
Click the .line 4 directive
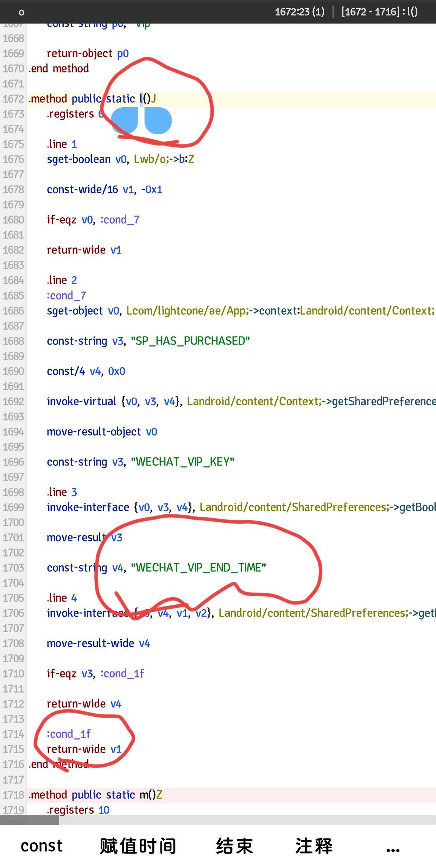pyautogui.click(x=62, y=598)
